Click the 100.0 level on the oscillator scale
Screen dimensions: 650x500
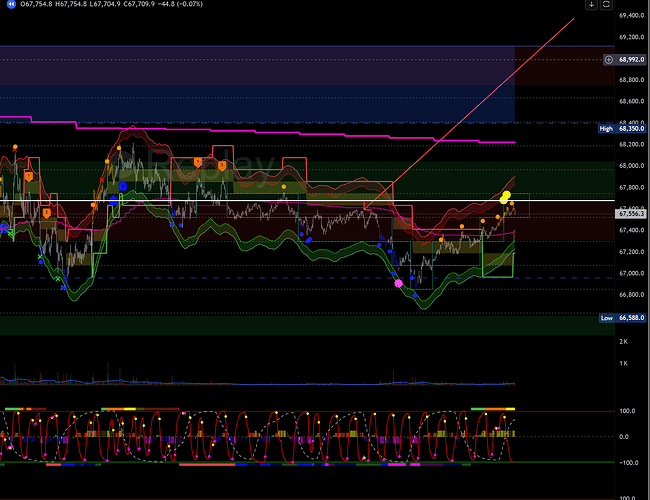(628, 411)
